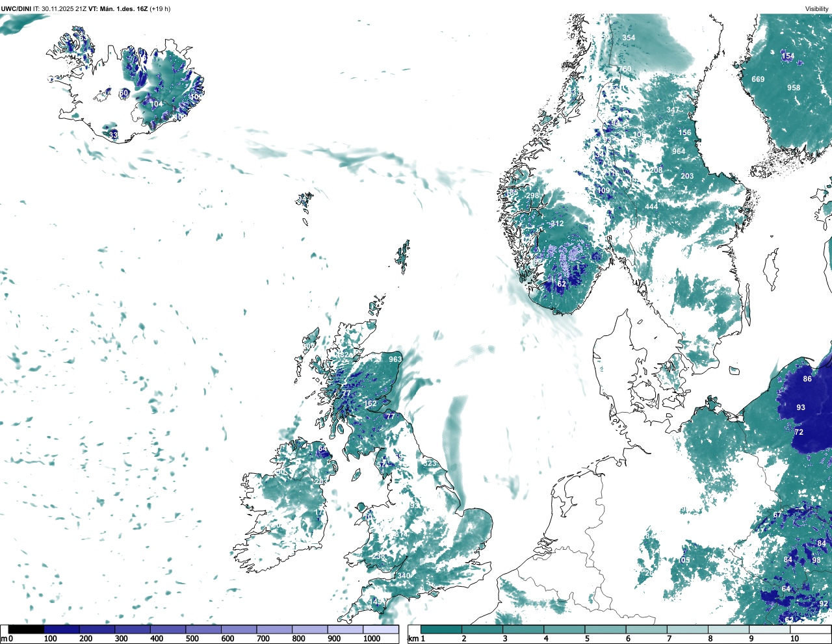
Task: Click the white legend box above 10 km
Action: coord(811,630)
